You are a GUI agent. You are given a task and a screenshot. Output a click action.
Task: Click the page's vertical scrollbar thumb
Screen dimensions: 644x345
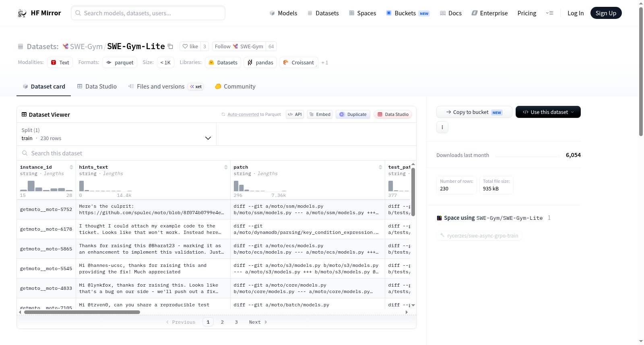[x=641, y=72]
